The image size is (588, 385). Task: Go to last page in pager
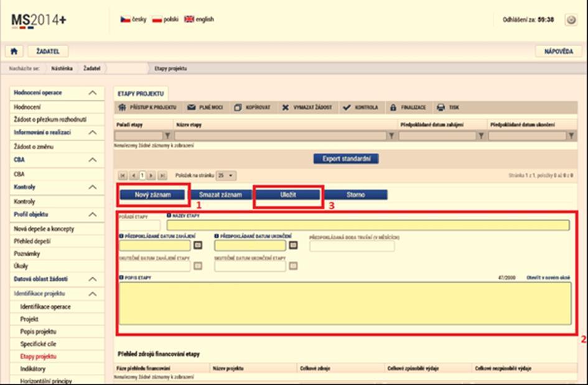(162, 175)
